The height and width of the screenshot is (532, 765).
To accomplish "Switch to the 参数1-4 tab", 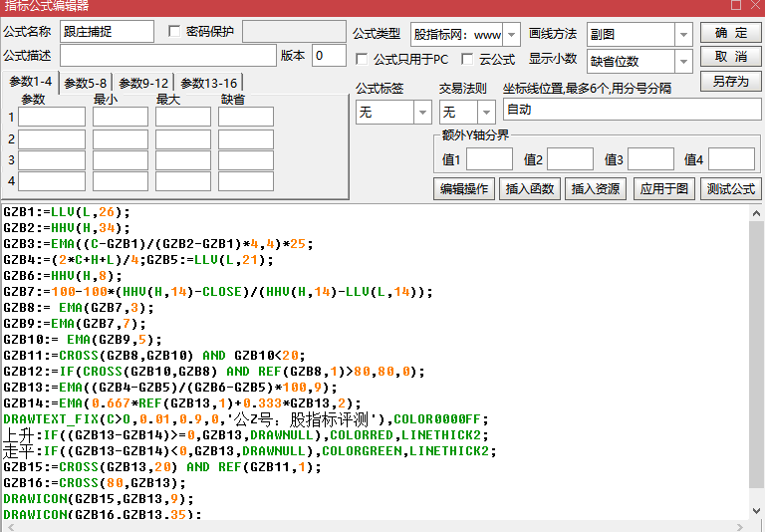I will coord(30,82).
